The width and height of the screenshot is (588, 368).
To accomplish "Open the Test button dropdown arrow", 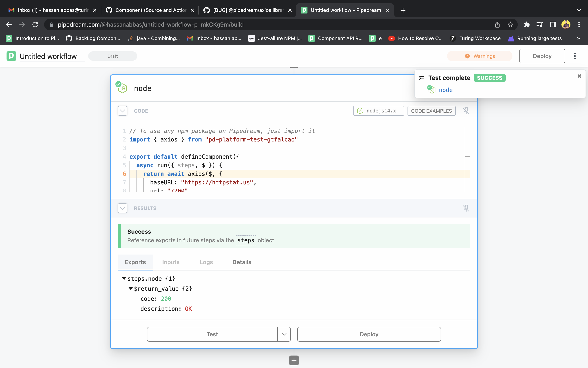I will [x=284, y=334].
